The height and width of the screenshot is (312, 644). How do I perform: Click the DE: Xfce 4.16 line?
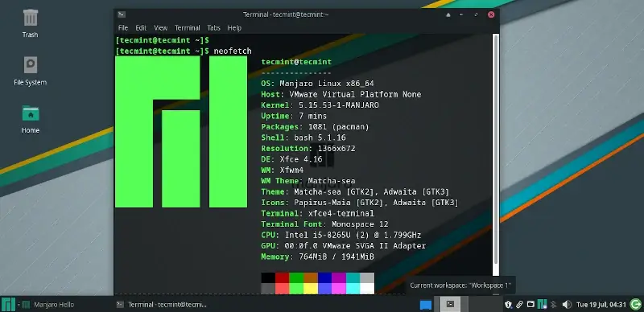click(x=291, y=159)
